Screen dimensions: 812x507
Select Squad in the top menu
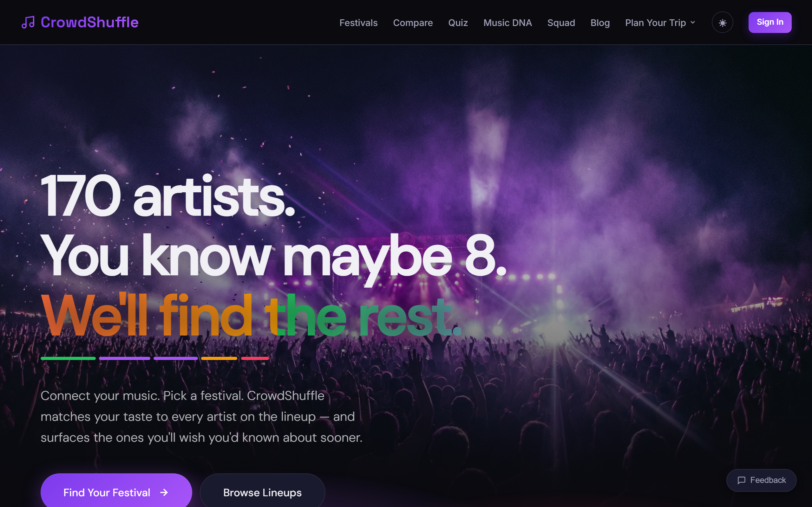[561, 23]
